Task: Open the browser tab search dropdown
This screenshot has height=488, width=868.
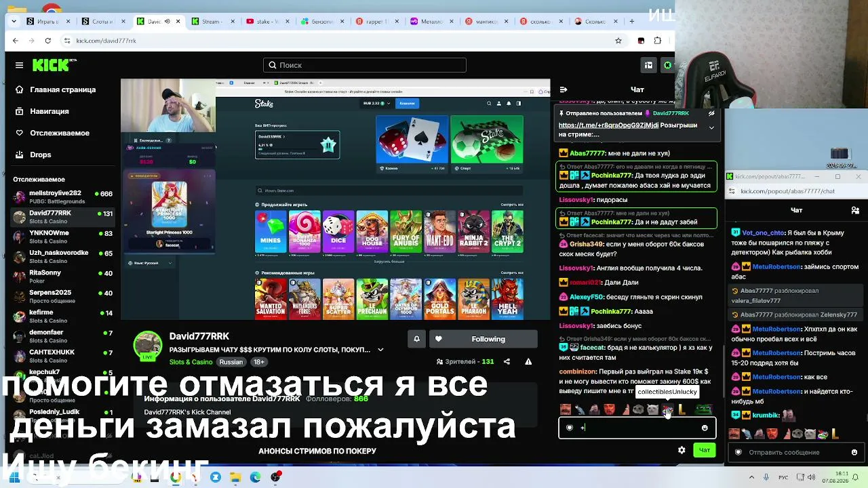Action: tap(14, 21)
